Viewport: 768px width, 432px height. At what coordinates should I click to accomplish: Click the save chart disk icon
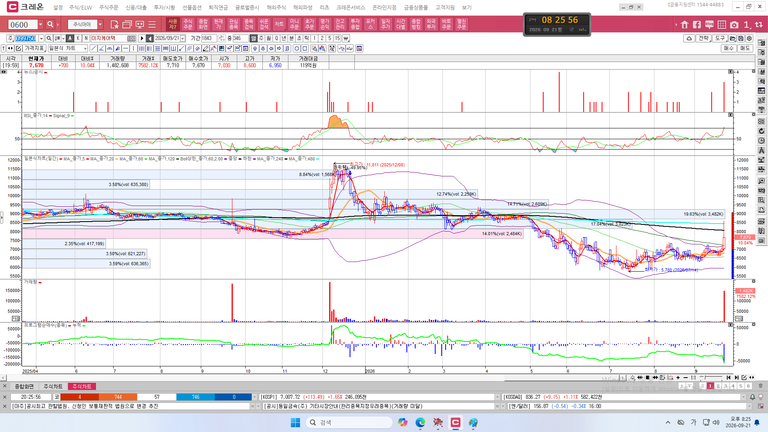(741, 38)
